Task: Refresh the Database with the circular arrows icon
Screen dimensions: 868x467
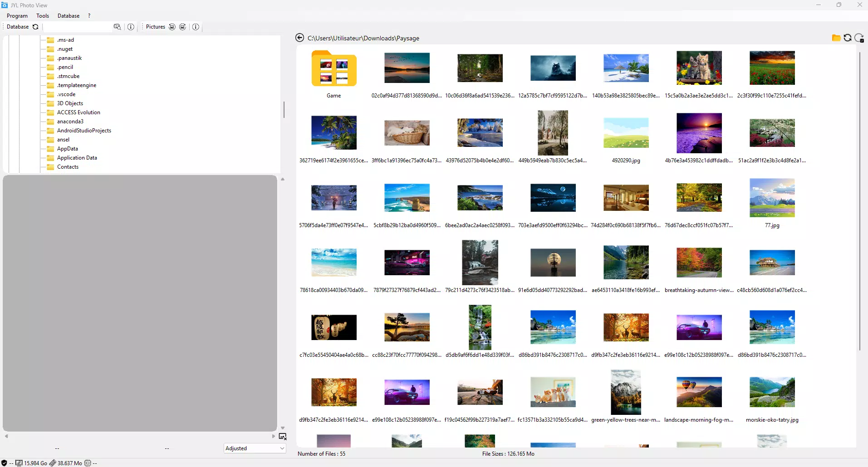Action: [35, 27]
